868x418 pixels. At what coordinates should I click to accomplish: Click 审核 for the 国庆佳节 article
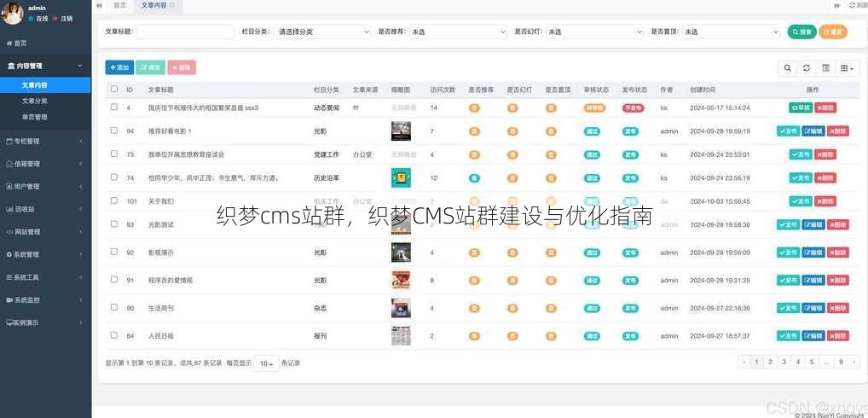tap(801, 108)
